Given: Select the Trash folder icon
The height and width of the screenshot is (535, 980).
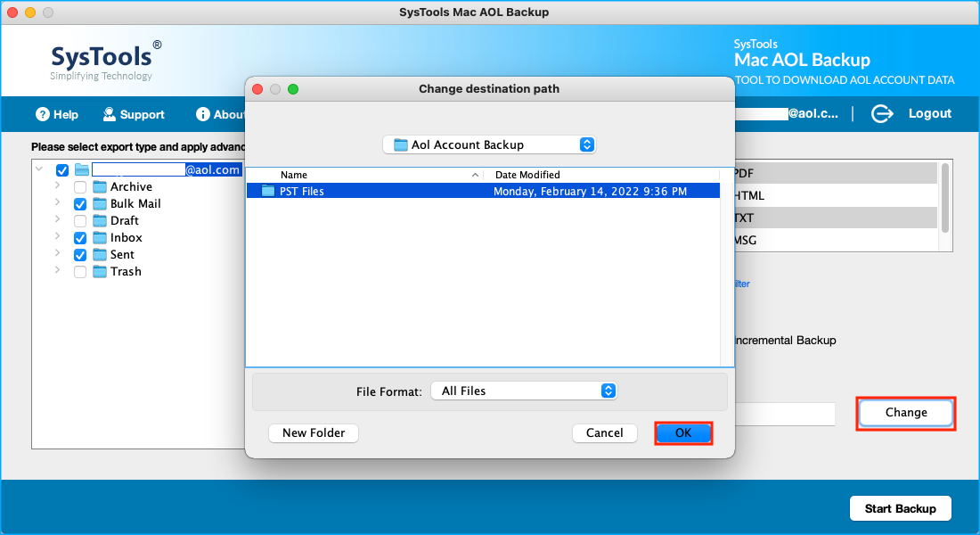Looking at the screenshot, I should 100,271.
